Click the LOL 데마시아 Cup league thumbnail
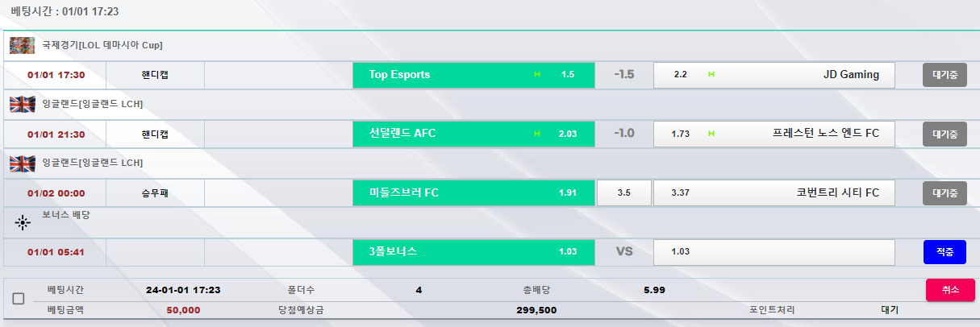 click(22, 45)
